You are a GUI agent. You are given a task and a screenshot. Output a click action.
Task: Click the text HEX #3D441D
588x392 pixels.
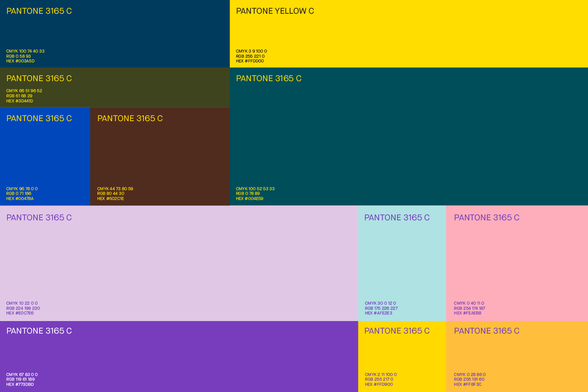click(x=20, y=101)
